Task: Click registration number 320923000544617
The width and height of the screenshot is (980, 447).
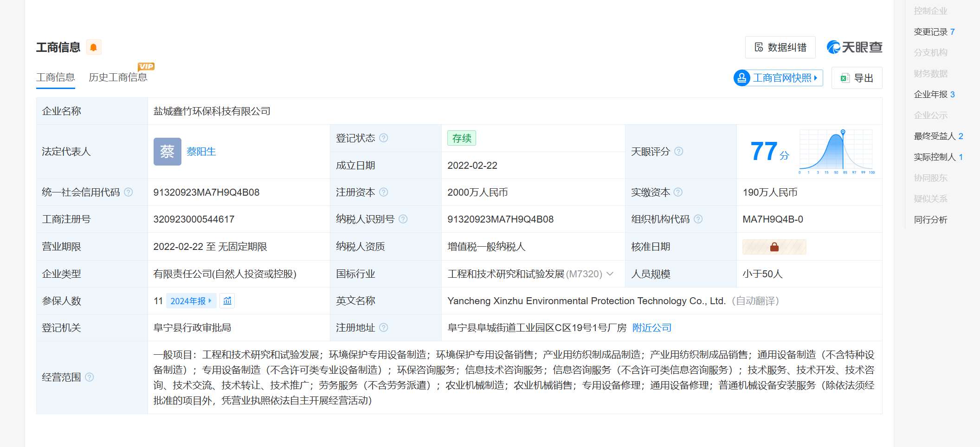Action: point(194,219)
